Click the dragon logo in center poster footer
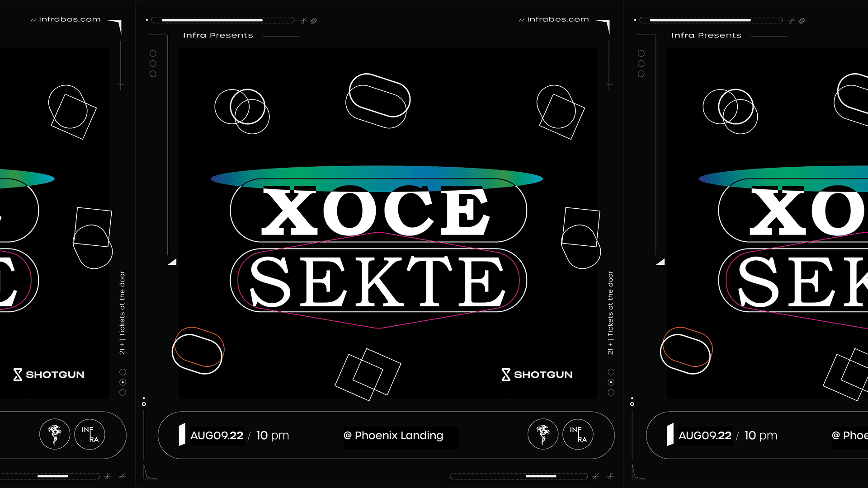The width and height of the screenshot is (868, 488). click(543, 435)
